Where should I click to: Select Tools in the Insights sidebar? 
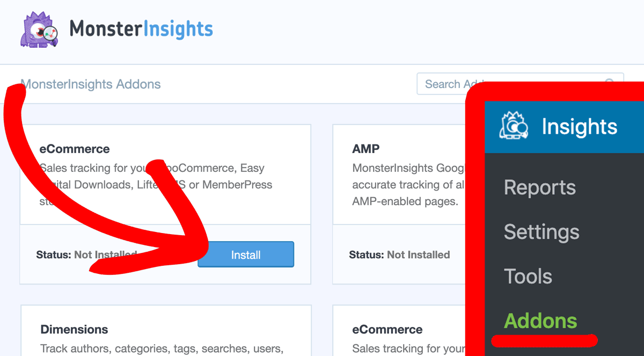[x=528, y=277]
